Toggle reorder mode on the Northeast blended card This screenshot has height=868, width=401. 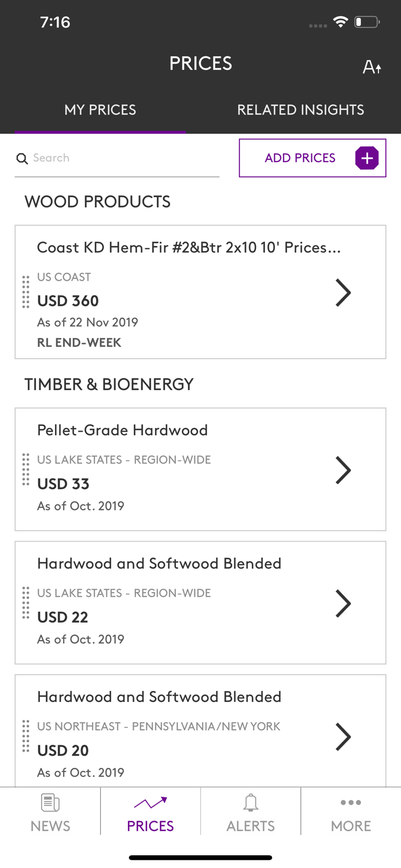point(25,737)
